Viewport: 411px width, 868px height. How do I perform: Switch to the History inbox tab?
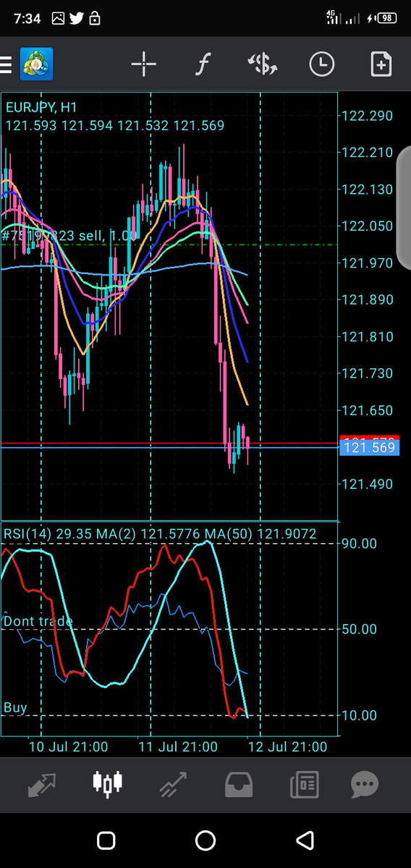[239, 784]
